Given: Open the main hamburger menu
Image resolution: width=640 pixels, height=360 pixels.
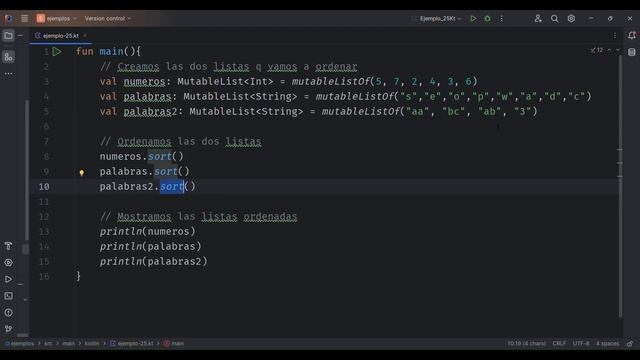Looking at the screenshot, I should click(24, 18).
